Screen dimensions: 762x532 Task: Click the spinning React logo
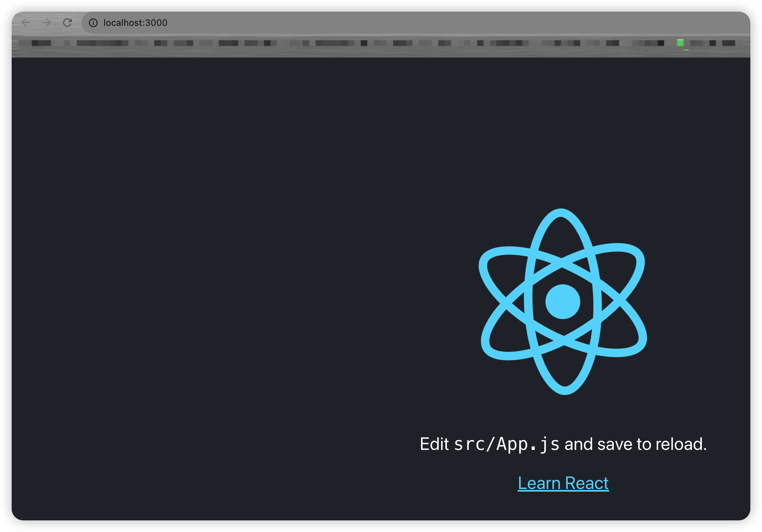(562, 302)
